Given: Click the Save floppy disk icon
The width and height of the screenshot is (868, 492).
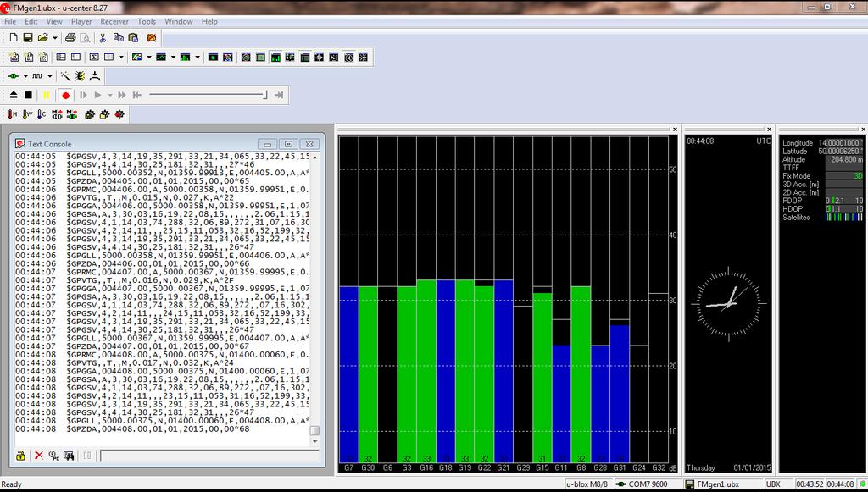Looking at the screenshot, I should (x=28, y=37).
